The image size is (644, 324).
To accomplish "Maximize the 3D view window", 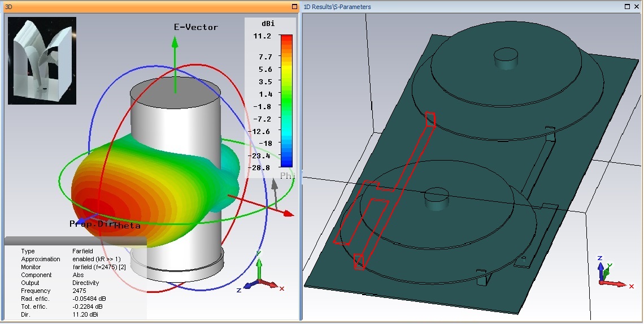I will [294, 7].
